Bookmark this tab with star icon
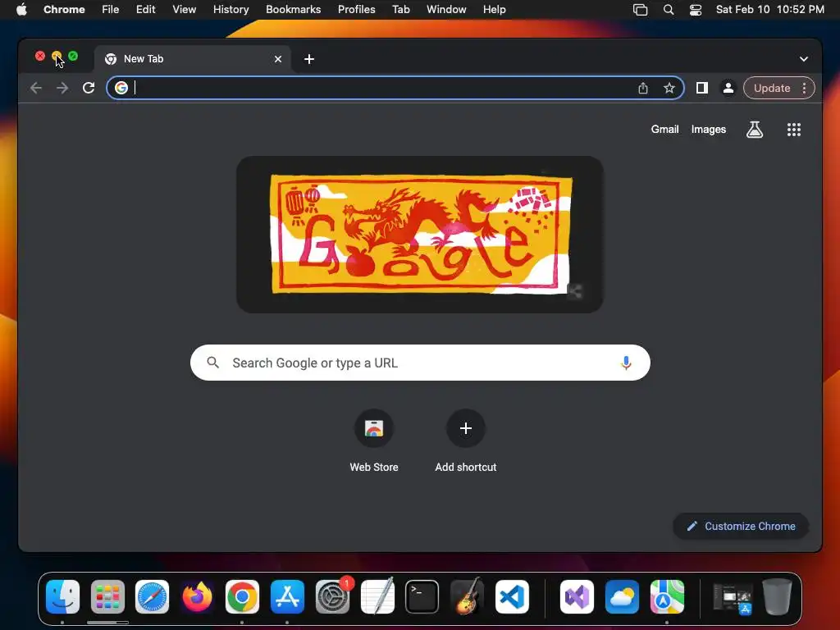The width and height of the screenshot is (840, 630). pyautogui.click(x=669, y=88)
